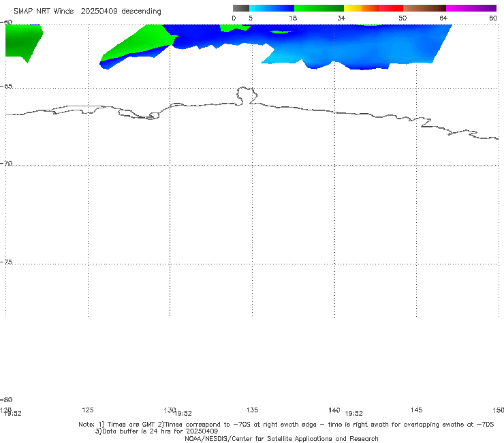Click the '19:52' time label beside longitude 130
This screenshot has width=504, height=443.
183,414
